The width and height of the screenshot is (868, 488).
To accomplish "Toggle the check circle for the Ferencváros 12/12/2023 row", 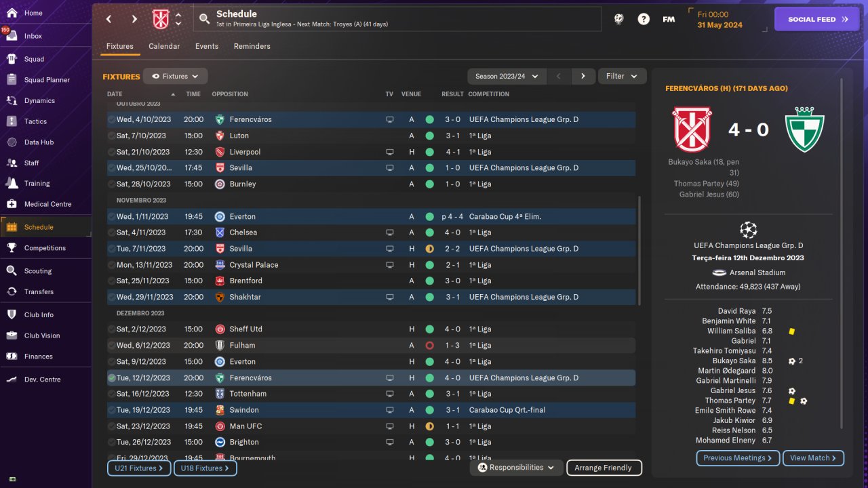I will (111, 378).
